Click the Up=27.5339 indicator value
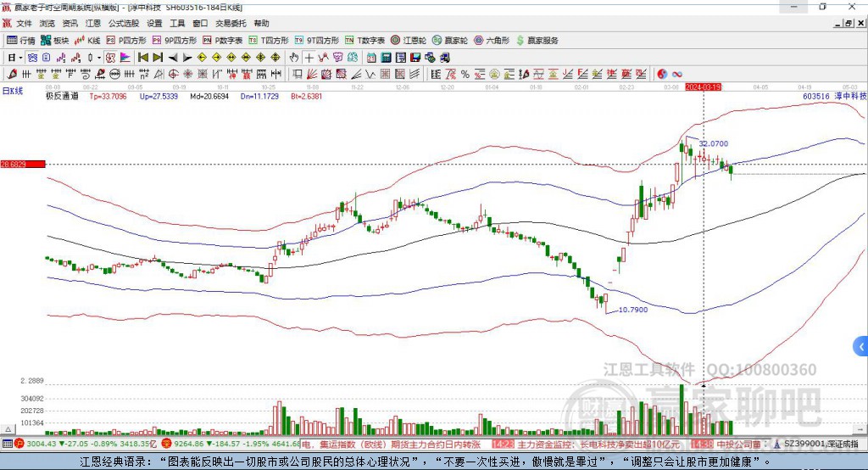This screenshot has width=868, height=470. point(159,96)
